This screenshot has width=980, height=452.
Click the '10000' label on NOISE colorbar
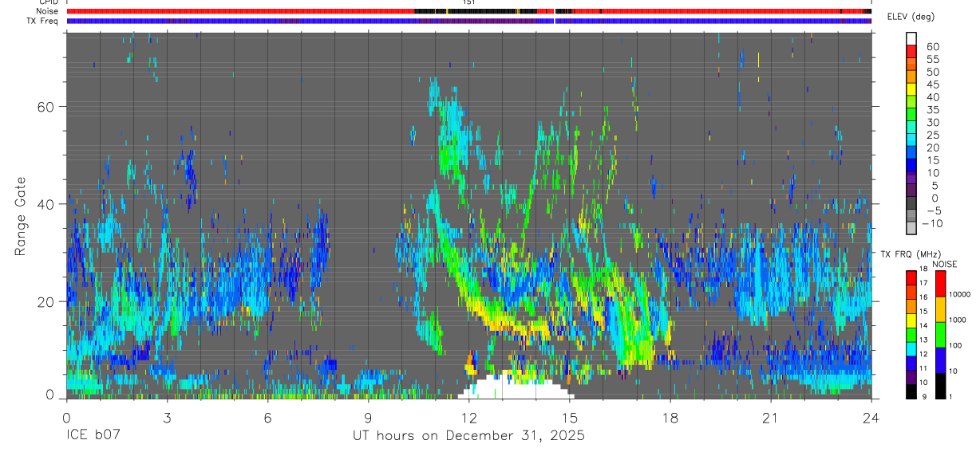point(958,295)
